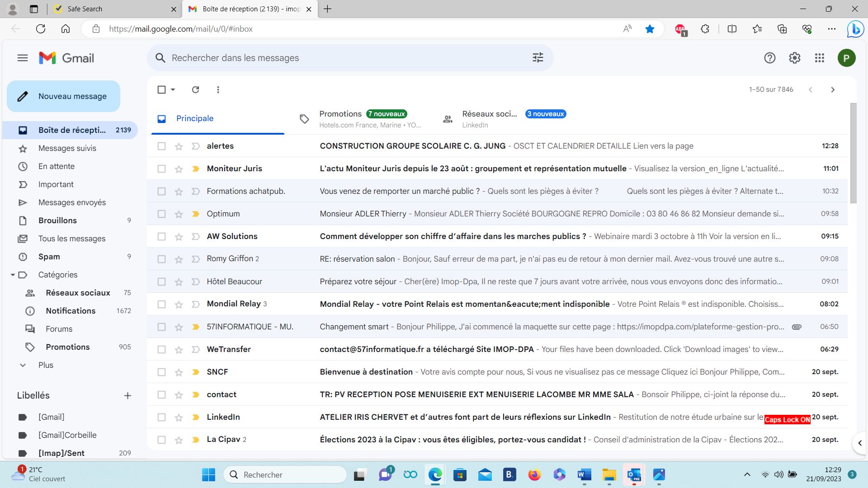Open browser Collections icon

coord(782,29)
